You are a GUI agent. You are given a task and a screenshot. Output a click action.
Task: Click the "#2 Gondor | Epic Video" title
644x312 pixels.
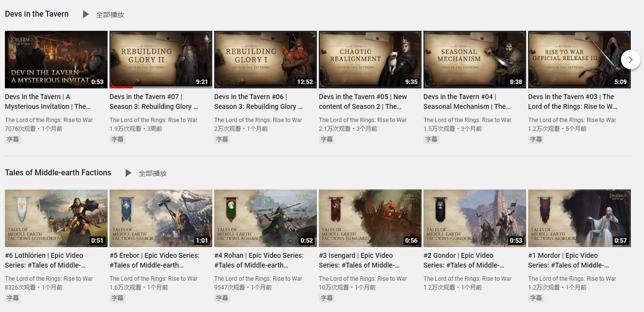(x=464, y=260)
